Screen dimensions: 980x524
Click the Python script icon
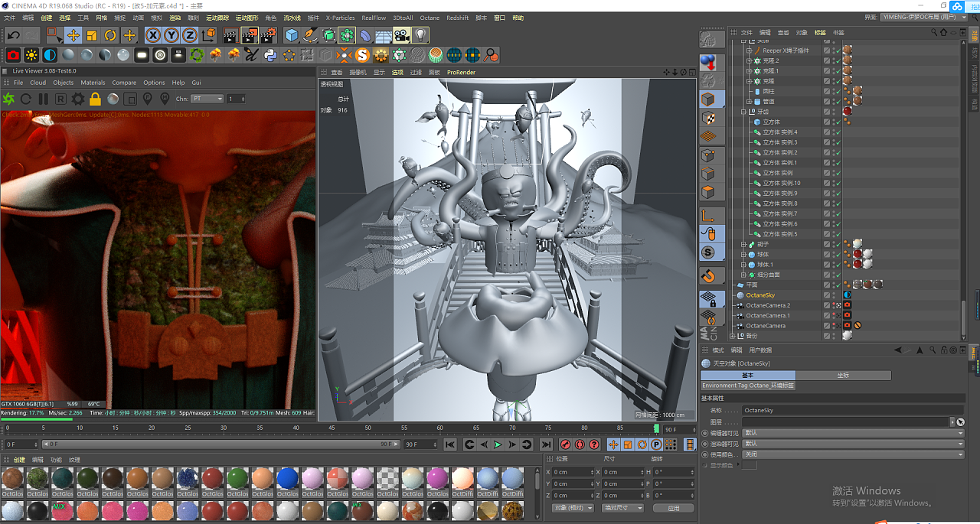[x=270, y=55]
